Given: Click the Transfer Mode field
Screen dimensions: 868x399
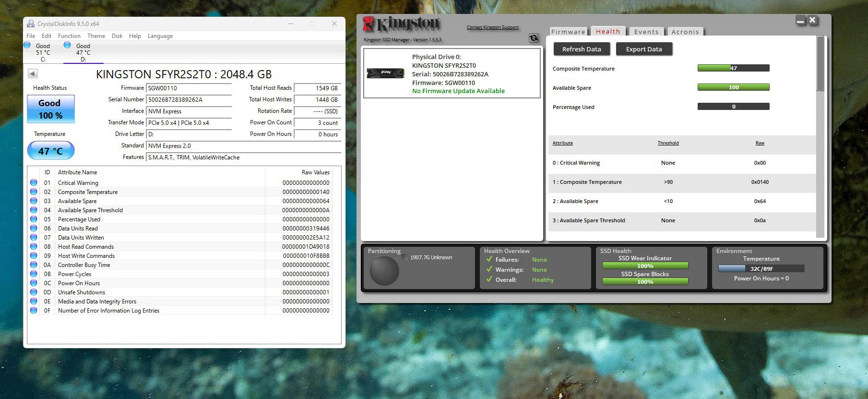Looking at the screenshot, I should (189, 123).
